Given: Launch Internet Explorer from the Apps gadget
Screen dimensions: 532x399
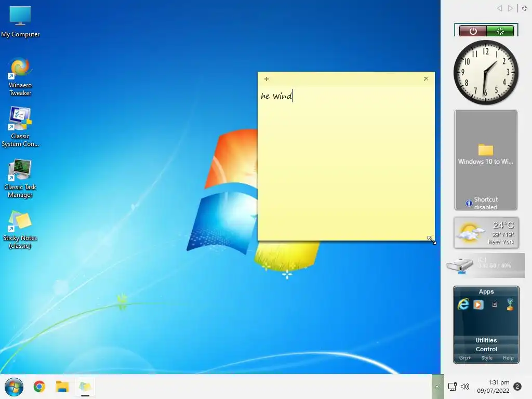Looking at the screenshot, I should [463, 304].
